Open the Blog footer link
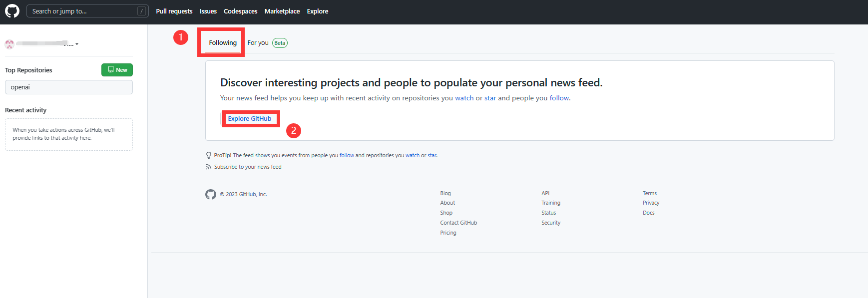 445,193
